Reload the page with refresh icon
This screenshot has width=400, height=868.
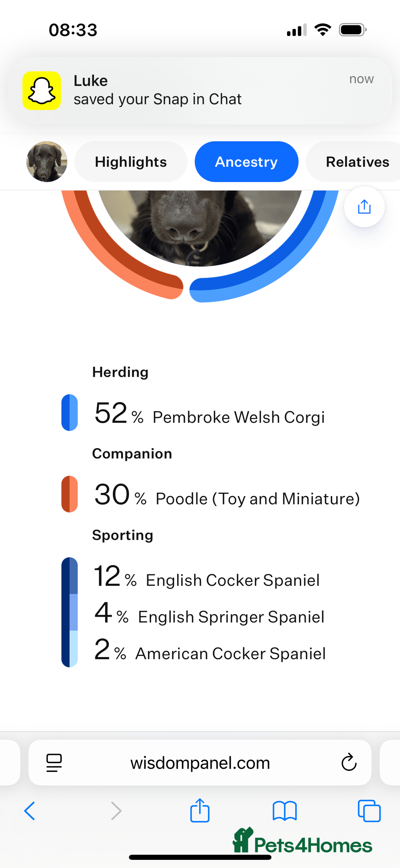pyautogui.click(x=349, y=763)
